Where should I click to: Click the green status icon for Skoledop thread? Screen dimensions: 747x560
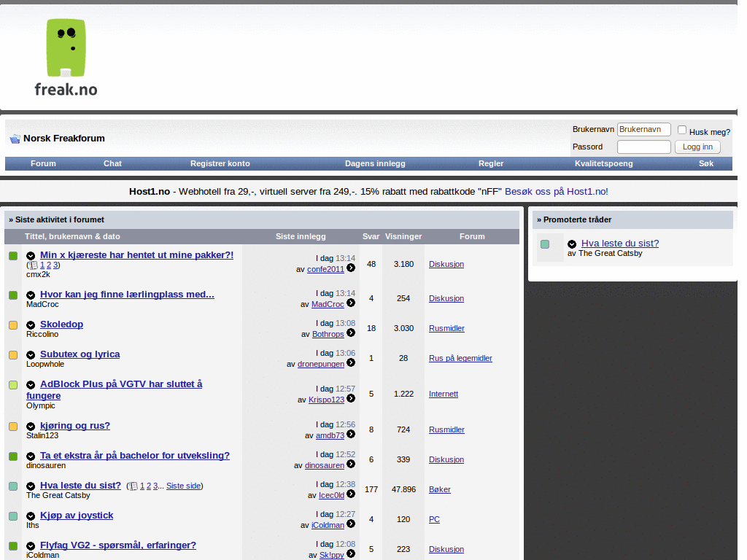point(13,325)
